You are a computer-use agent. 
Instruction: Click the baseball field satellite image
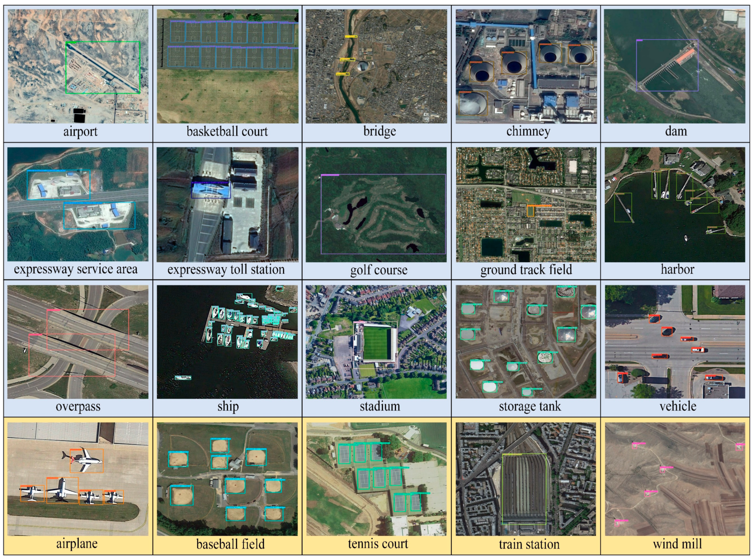click(227, 479)
